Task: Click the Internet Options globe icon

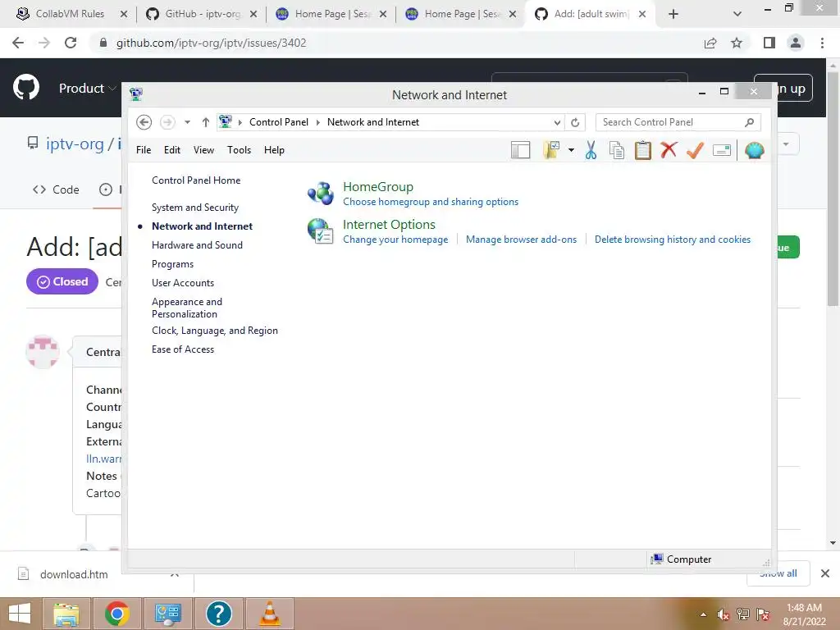Action: (321, 231)
